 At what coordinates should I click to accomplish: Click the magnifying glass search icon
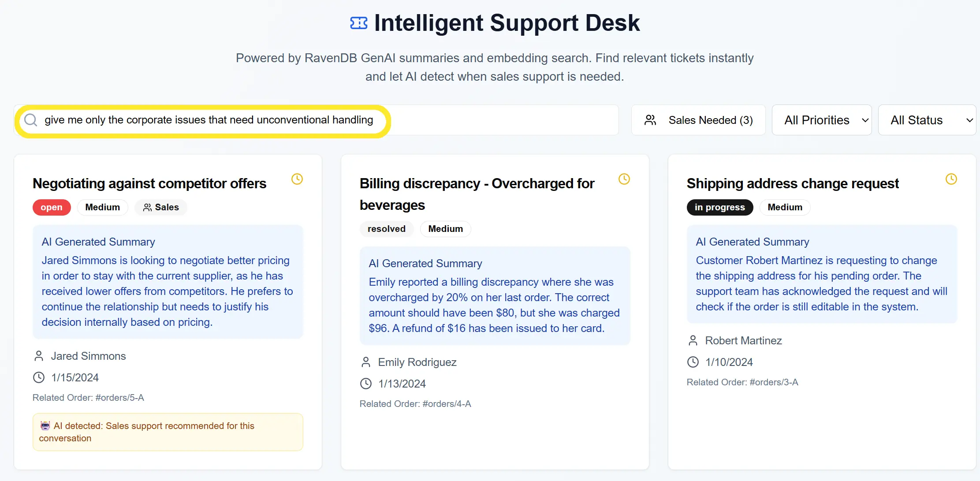coord(30,120)
